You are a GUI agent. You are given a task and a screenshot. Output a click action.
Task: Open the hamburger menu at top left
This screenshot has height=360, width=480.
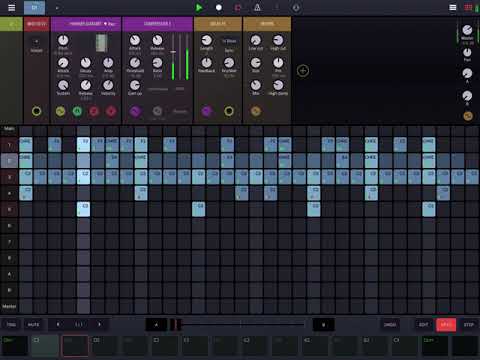coord(11,7)
